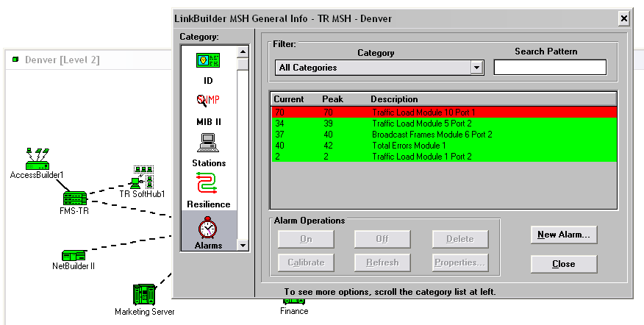Click the Current column header
This screenshot has height=325, width=644.
coord(289,99)
